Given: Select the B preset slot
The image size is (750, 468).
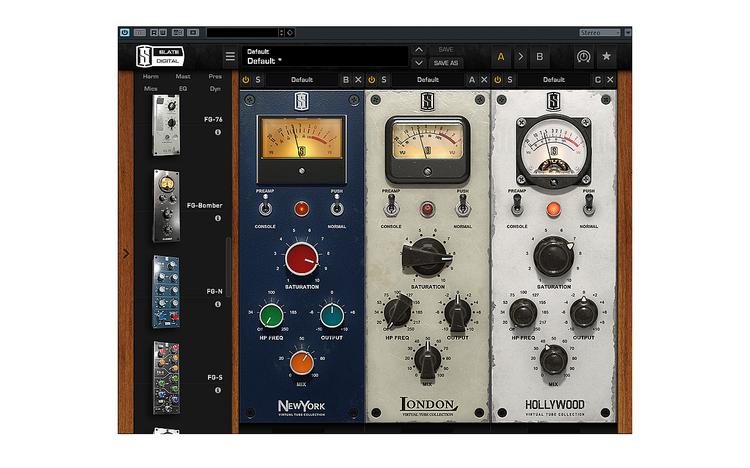Looking at the screenshot, I should click(540, 56).
